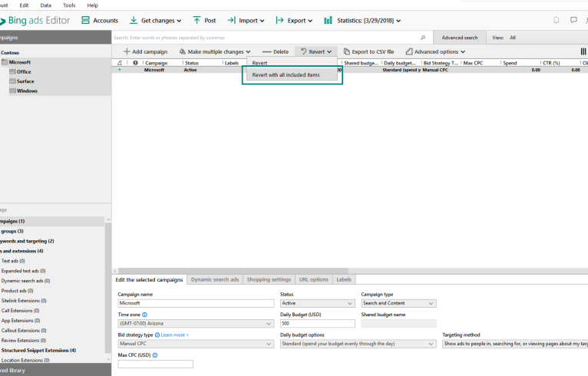This screenshot has width=588, height=376.
Task: Click the Time zone info icon
Action: coord(144,315)
